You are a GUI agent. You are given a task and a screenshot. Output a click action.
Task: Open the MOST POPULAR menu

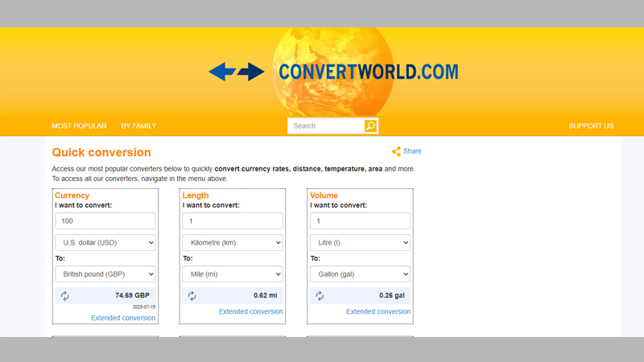coord(79,126)
